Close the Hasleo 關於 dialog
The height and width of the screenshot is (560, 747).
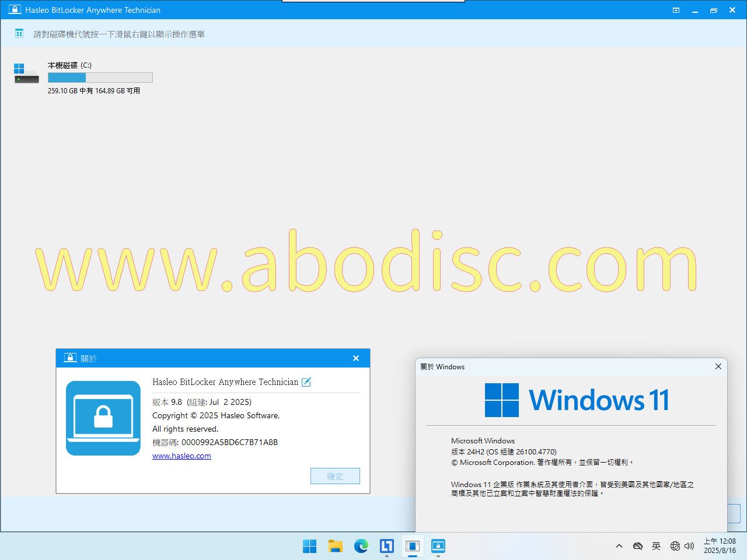pos(356,358)
